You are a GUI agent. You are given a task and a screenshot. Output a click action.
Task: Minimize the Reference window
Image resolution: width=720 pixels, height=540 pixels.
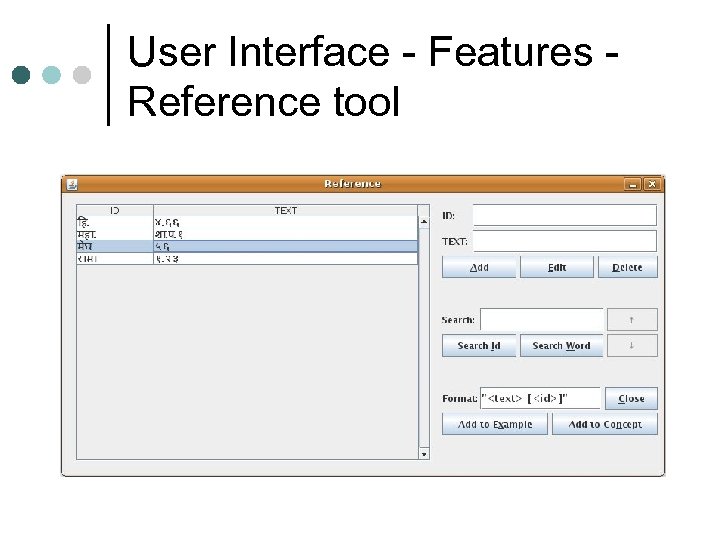pos(632,185)
